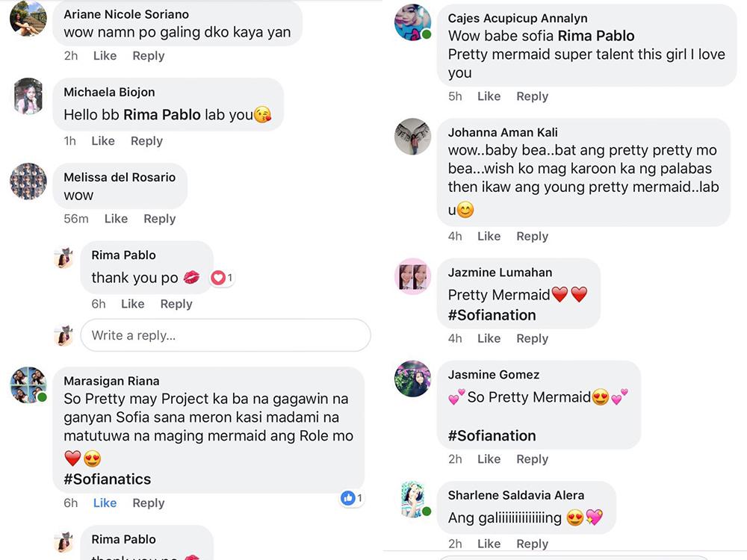Screen dimensions: 747x560
Task: Click Johanna Aman Kali's profile avatar
Action: pyautogui.click(x=413, y=137)
